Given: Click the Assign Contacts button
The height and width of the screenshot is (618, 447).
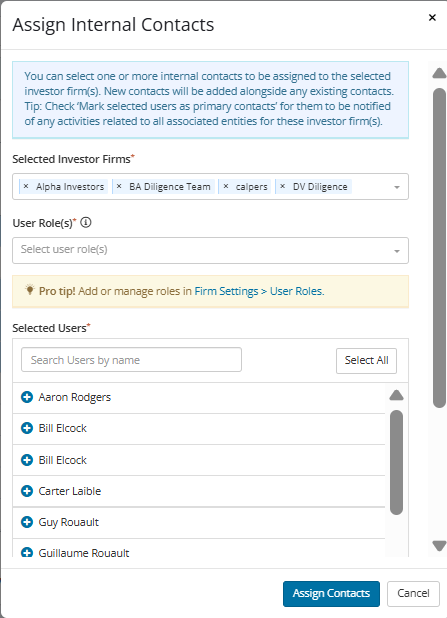Looking at the screenshot, I should [331, 594].
